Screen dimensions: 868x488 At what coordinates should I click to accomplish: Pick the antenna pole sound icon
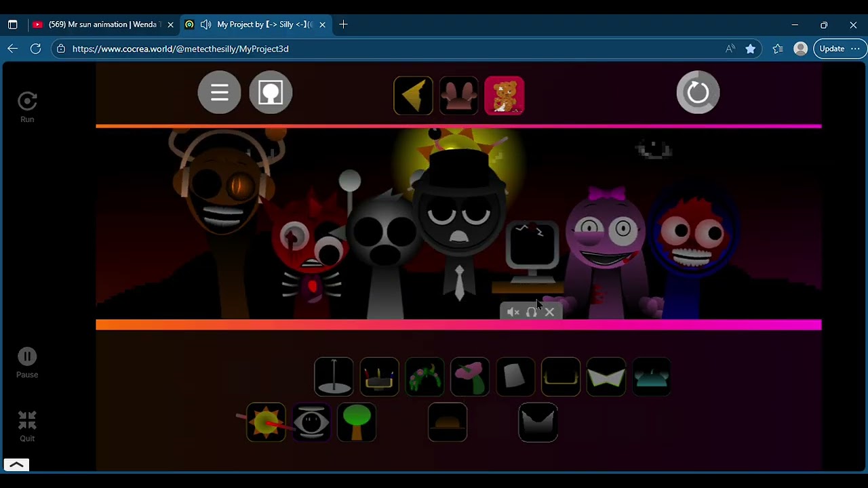click(334, 377)
